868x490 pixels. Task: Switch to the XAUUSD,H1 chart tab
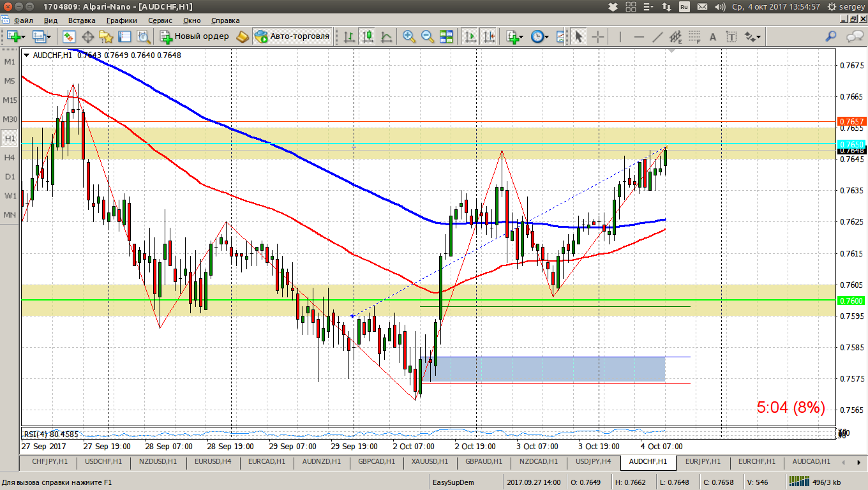[430, 461]
